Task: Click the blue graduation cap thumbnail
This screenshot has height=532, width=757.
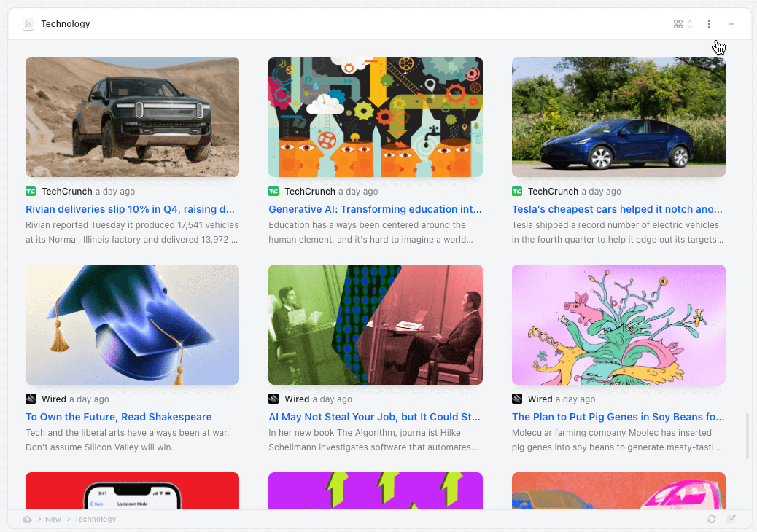Action: click(x=132, y=325)
